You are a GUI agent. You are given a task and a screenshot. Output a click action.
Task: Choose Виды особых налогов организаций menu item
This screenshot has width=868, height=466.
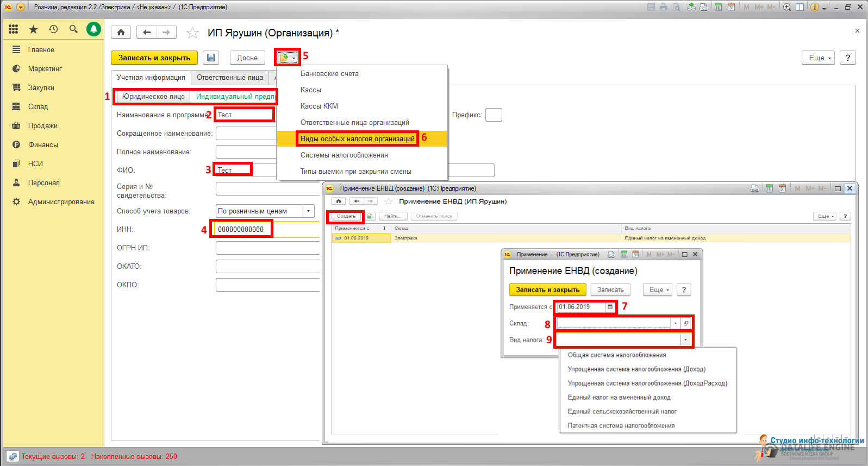click(357, 139)
